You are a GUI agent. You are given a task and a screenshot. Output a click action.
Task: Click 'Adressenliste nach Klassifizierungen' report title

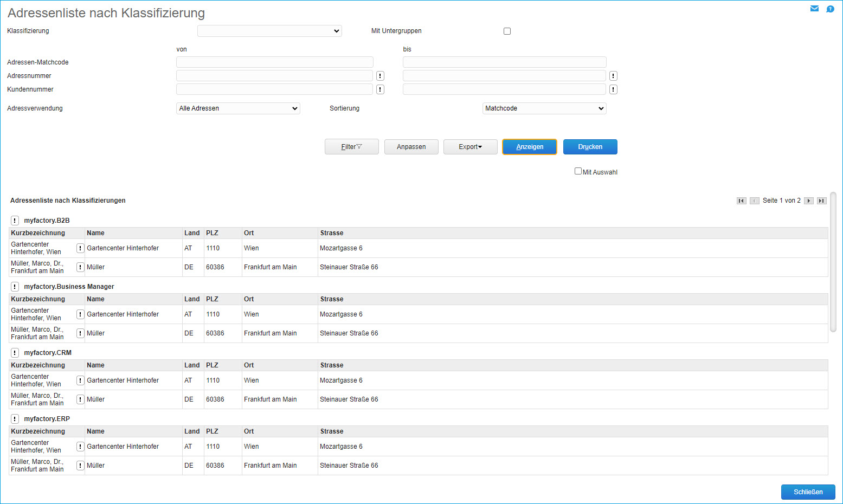pos(68,201)
